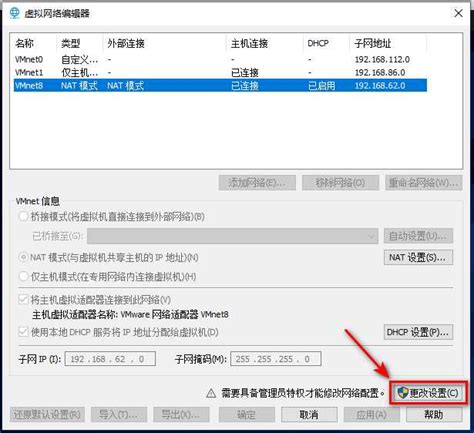Click inside the 子网 IP field
The height and width of the screenshot is (433, 474).
point(110,359)
